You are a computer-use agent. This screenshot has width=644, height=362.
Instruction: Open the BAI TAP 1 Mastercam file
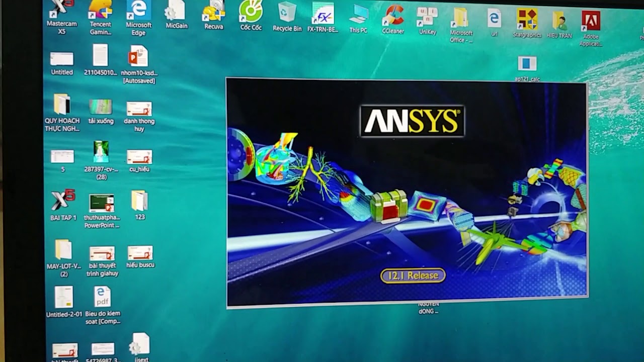[63, 206]
